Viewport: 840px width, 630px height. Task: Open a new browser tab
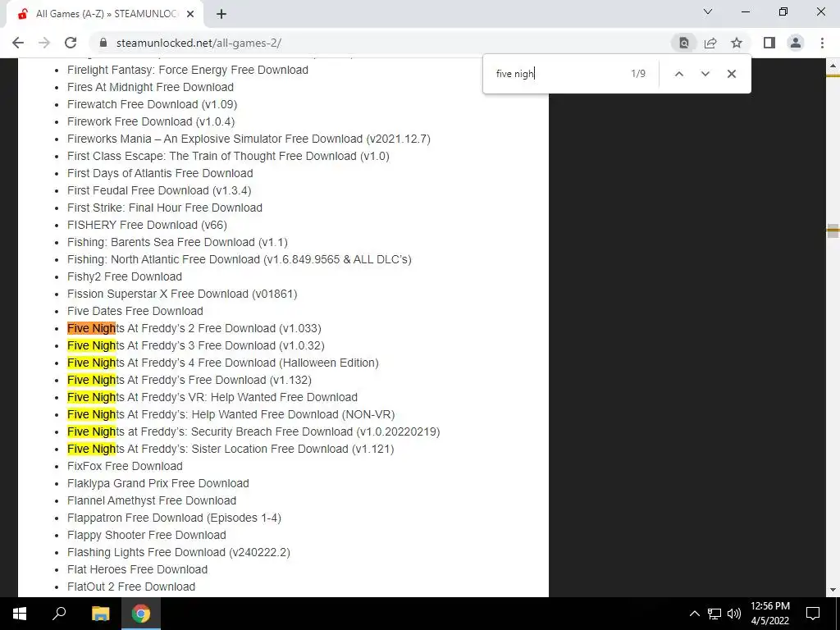[221, 15]
